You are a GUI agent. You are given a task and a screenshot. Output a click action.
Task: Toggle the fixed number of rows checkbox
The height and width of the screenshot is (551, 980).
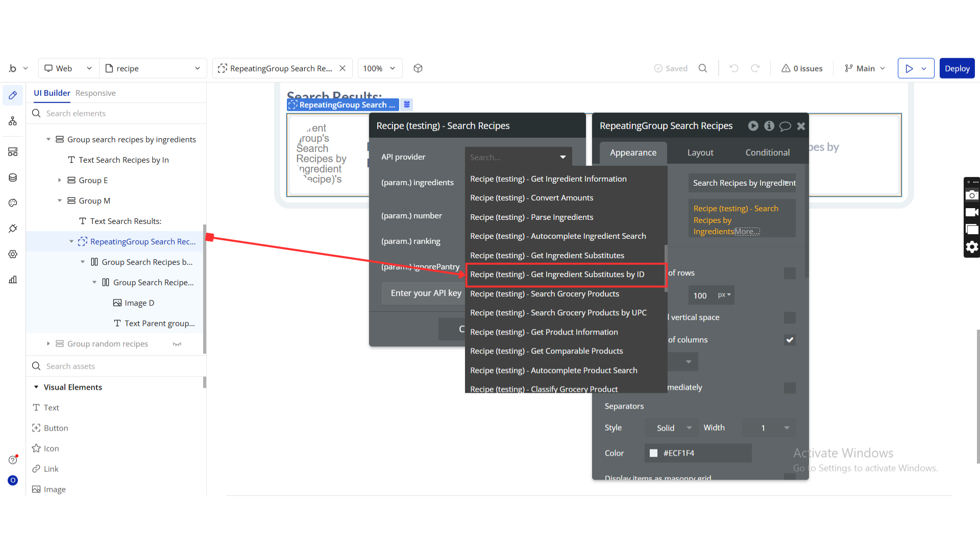click(790, 273)
